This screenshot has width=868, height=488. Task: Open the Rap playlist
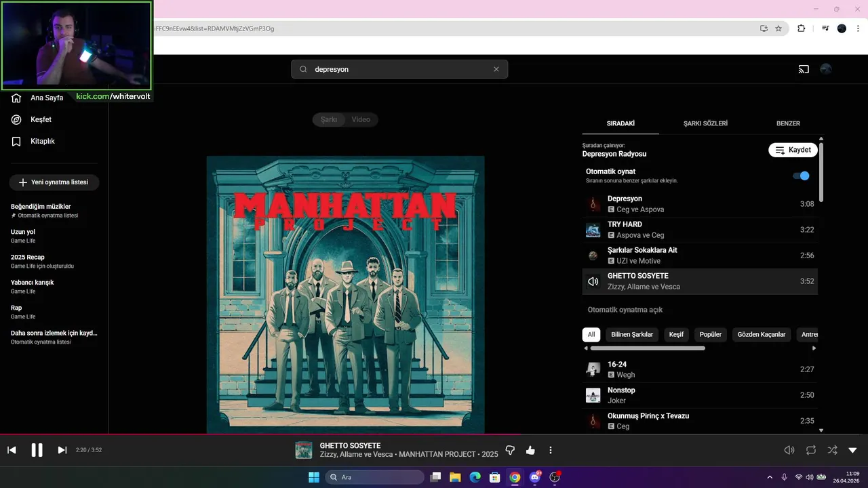point(54,312)
